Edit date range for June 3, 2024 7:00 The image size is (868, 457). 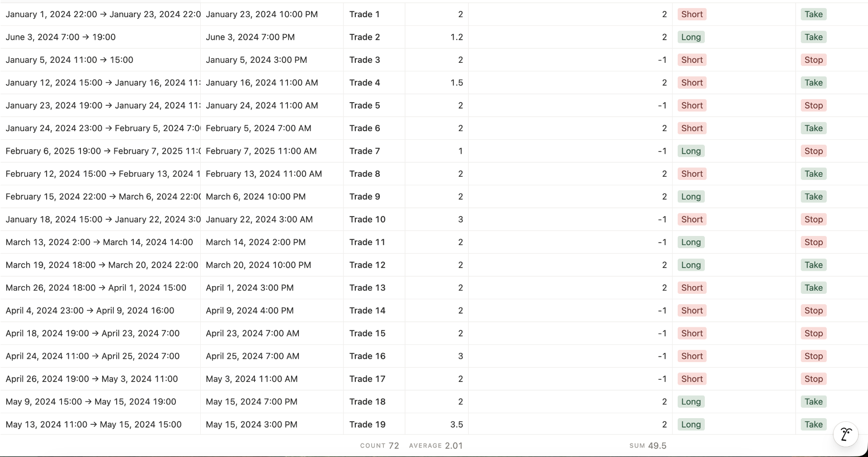click(x=61, y=37)
